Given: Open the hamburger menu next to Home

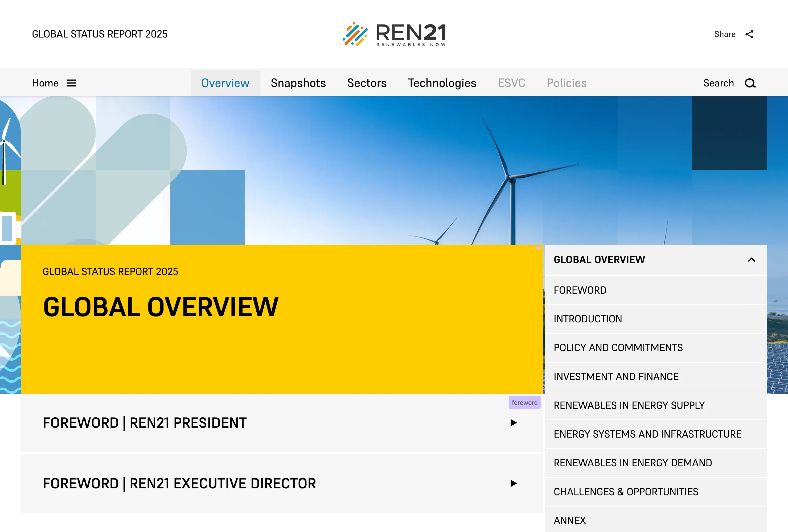Looking at the screenshot, I should [72, 83].
